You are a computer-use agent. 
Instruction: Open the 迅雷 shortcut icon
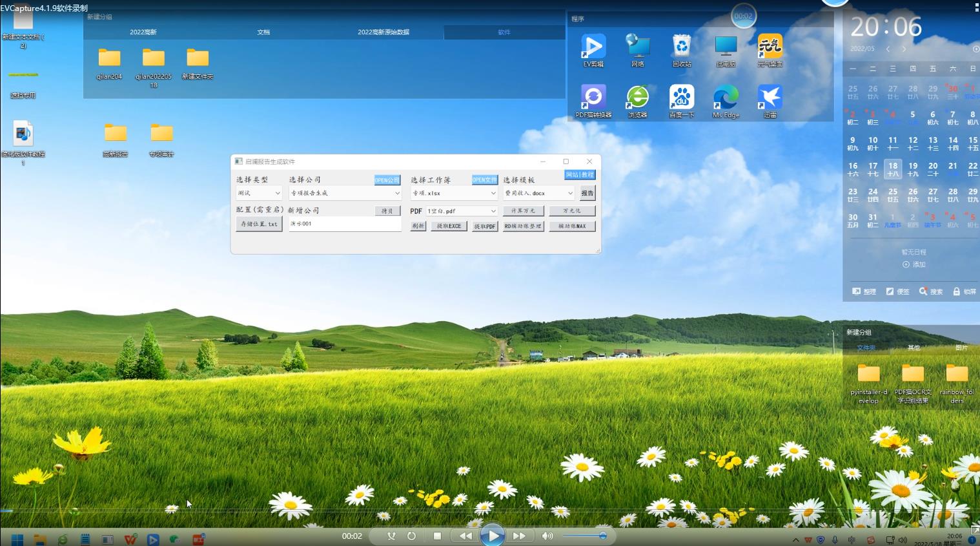[770, 98]
